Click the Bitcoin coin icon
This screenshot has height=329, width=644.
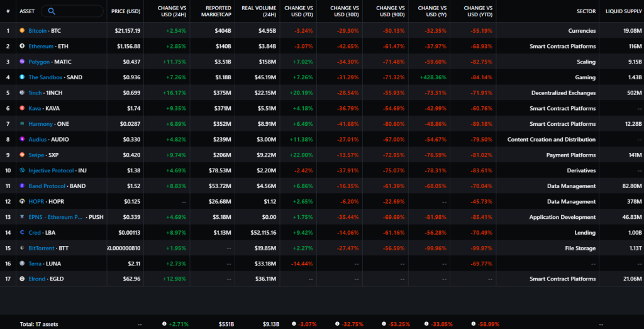click(x=22, y=30)
